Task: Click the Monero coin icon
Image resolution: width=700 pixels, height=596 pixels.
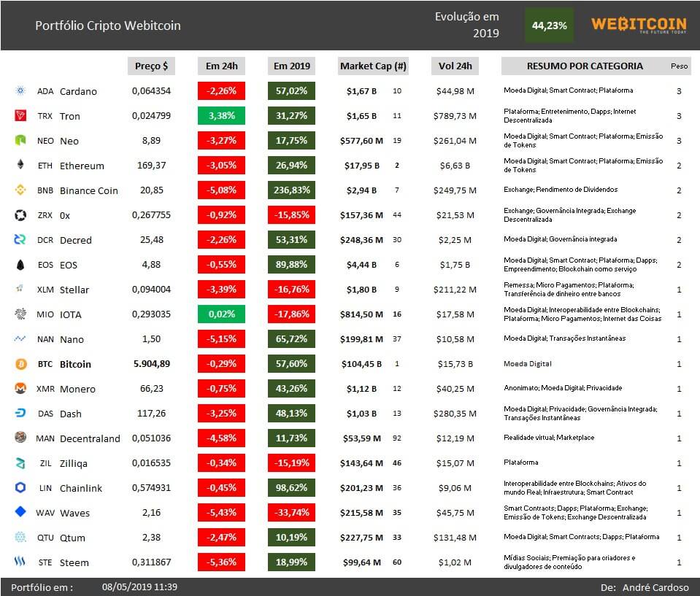Action: [20, 389]
